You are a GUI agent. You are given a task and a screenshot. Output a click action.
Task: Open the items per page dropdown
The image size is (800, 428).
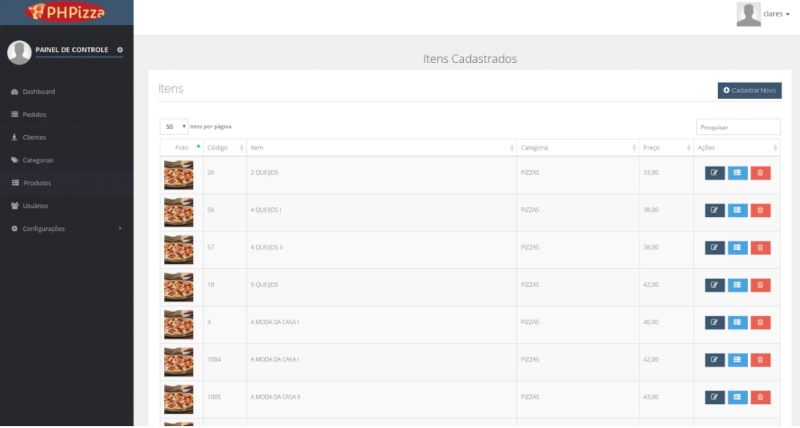[x=174, y=127]
